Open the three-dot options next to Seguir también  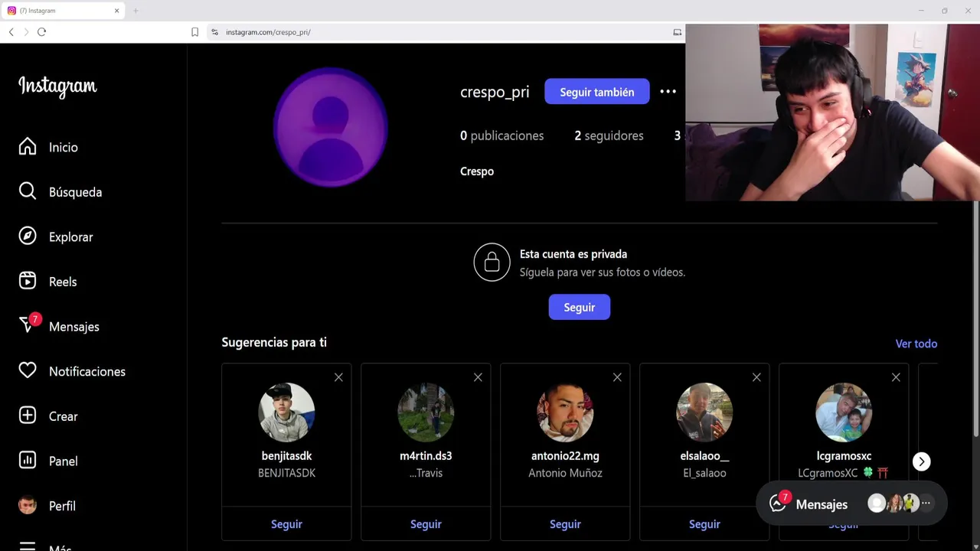[x=668, y=92]
